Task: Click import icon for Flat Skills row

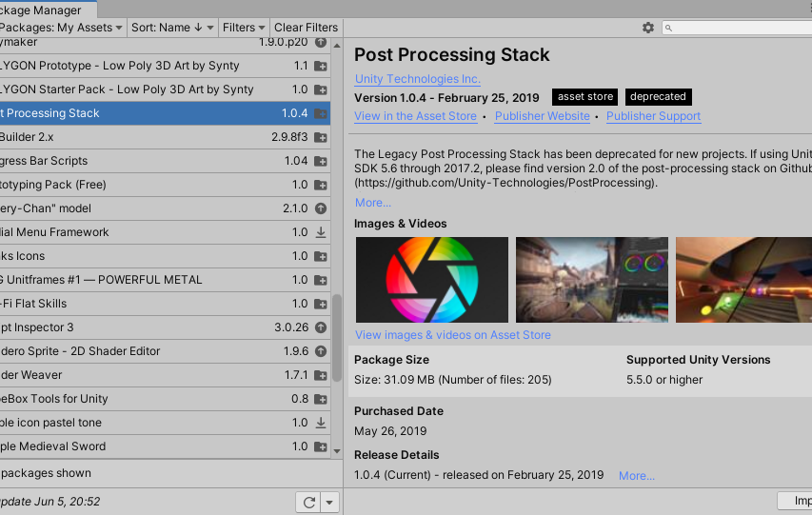Action: 321,304
